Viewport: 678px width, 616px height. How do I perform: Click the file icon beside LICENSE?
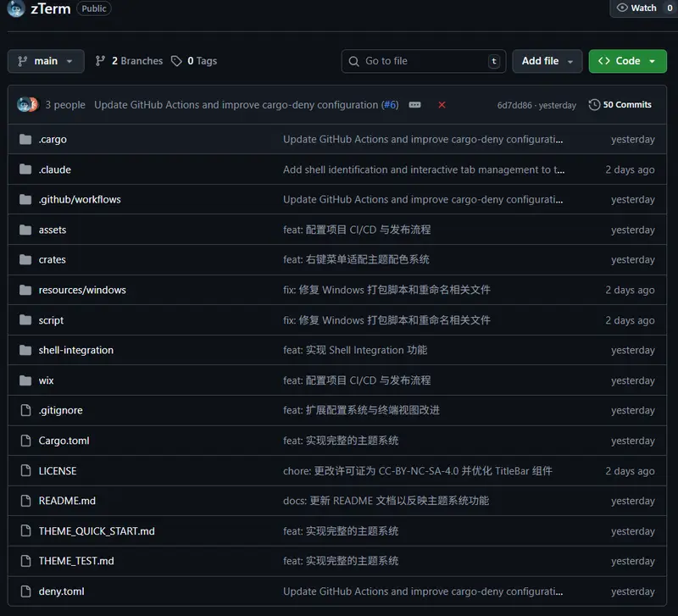25,471
